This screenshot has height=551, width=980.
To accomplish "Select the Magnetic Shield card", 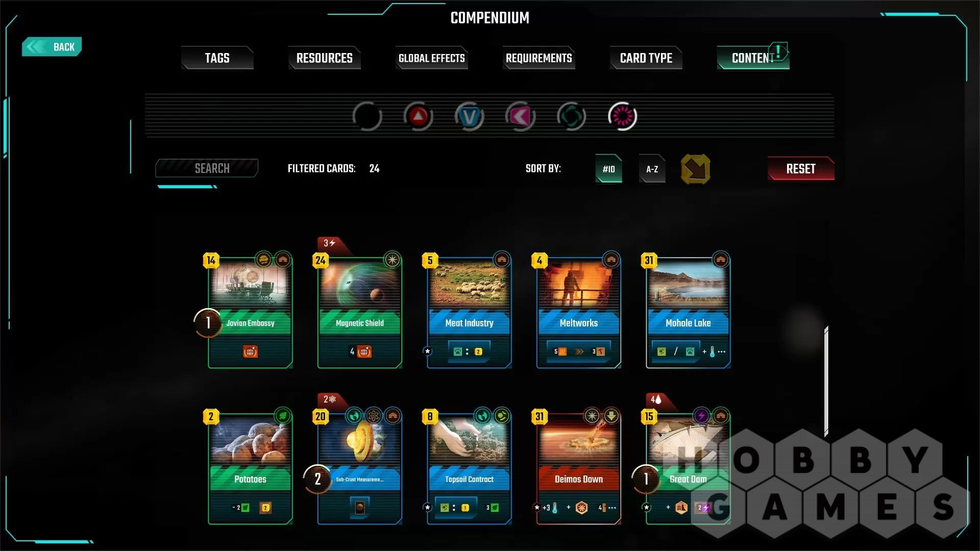I will (359, 310).
